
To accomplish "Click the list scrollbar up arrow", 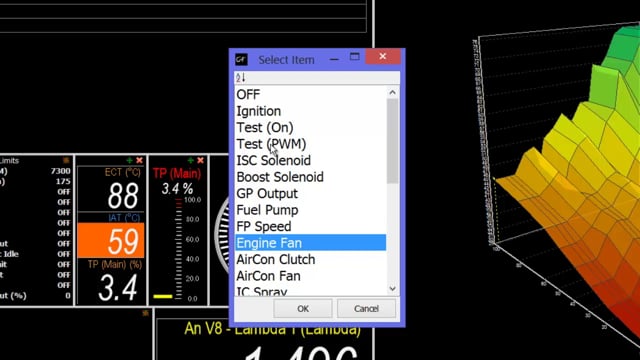I will (x=393, y=92).
